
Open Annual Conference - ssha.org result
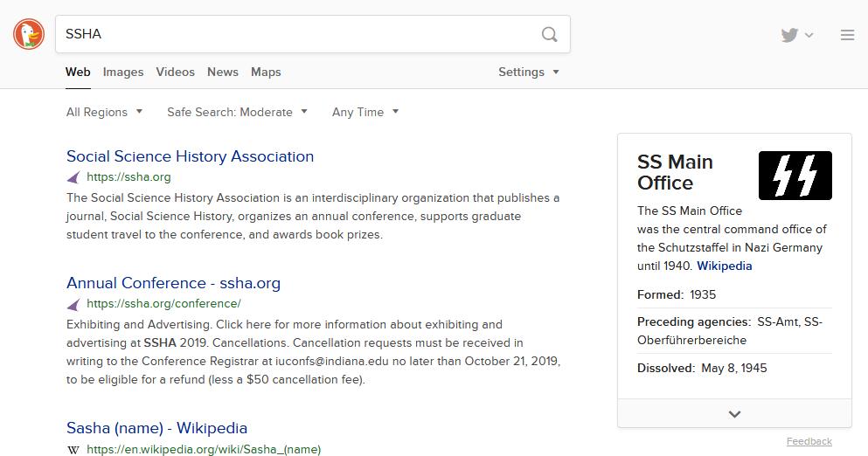pos(173,283)
